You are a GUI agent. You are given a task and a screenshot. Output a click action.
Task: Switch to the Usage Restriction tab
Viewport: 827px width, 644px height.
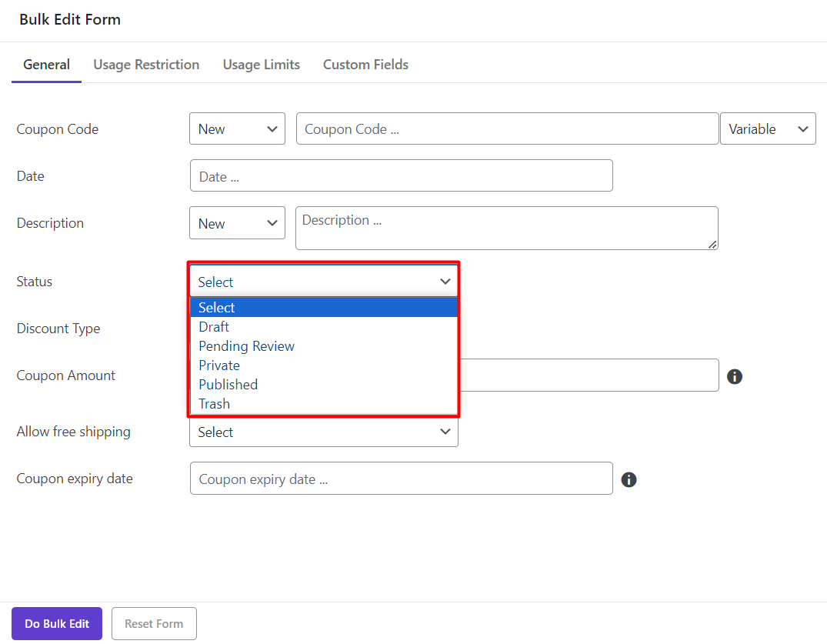pyautogui.click(x=146, y=65)
